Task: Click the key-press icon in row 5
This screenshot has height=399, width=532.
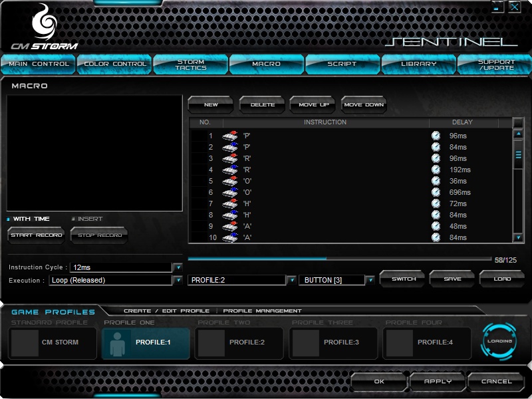Action: tap(229, 181)
